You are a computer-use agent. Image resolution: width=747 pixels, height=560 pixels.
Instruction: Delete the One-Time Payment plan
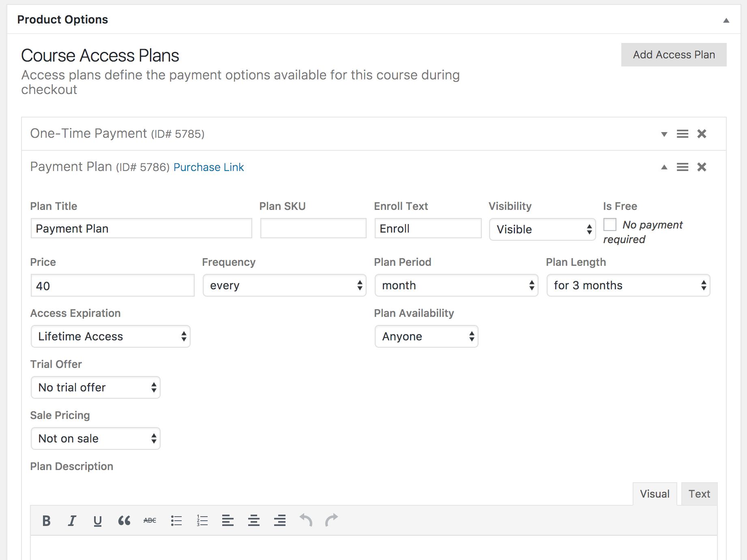click(702, 134)
